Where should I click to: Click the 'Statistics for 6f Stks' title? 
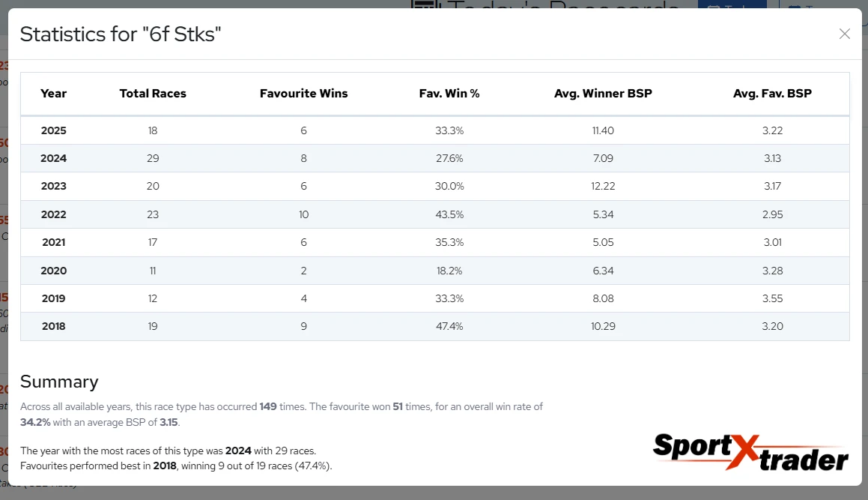coord(121,34)
